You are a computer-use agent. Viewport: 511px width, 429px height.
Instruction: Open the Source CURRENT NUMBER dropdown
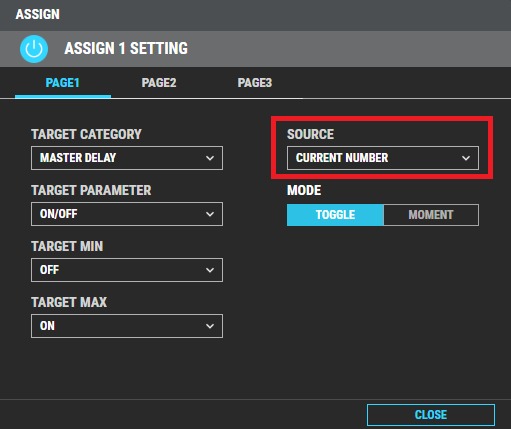click(383, 158)
